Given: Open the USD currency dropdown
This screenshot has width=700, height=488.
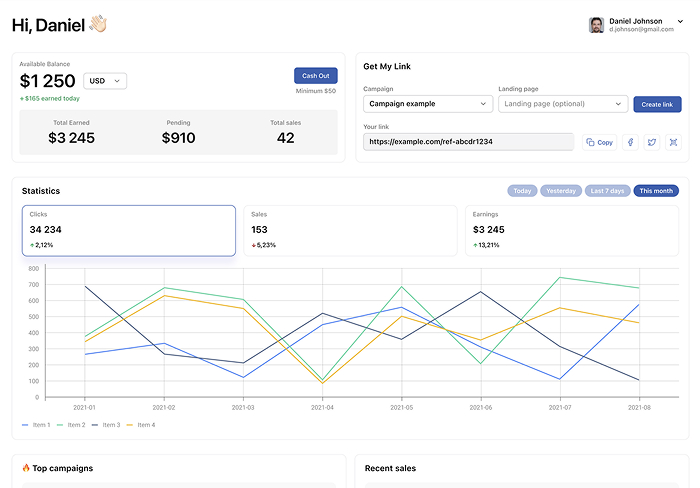Looking at the screenshot, I should click(105, 81).
